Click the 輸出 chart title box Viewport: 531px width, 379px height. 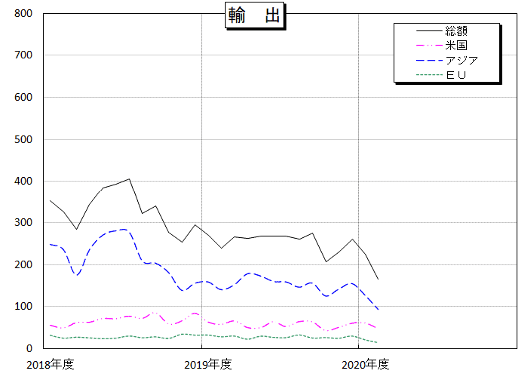coord(255,16)
